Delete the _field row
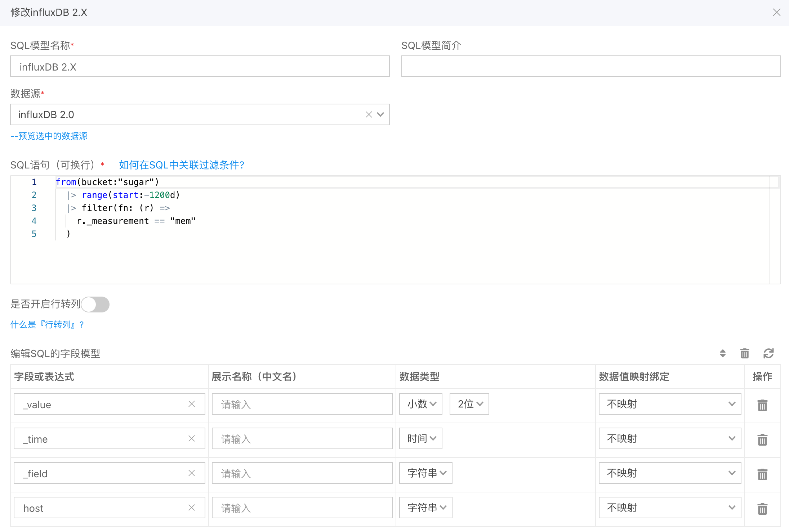 pos(762,474)
